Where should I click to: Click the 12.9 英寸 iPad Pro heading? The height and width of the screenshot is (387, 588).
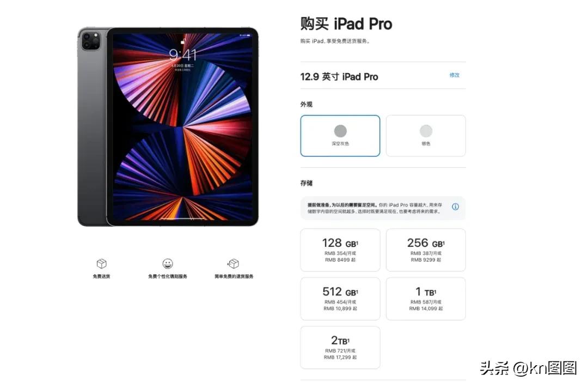(339, 77)
